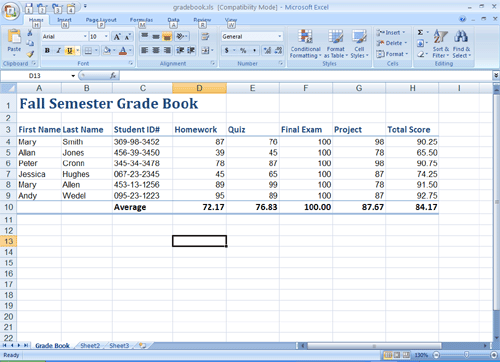Click Format as Table button
Screen dimensions: 500x362
click(x=336, y=43)
